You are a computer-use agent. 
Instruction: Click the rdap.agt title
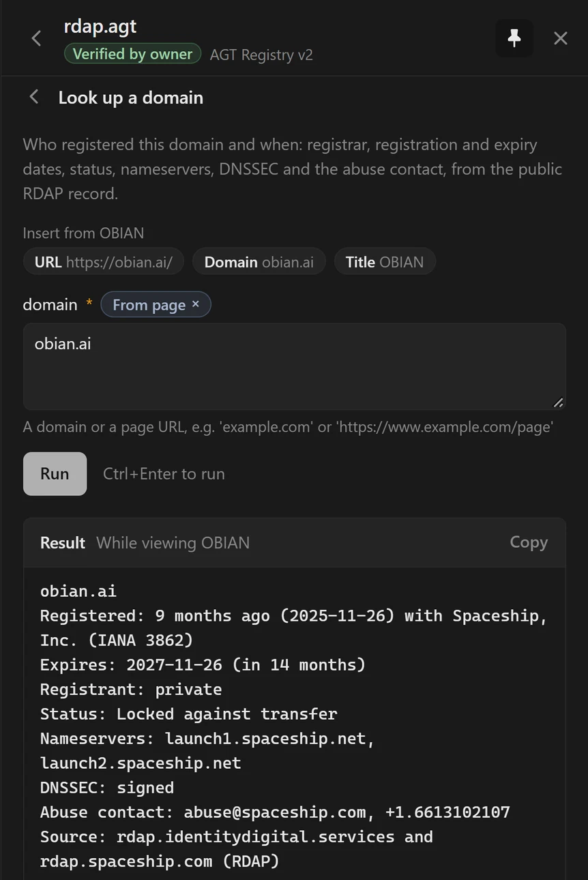pyautogui.click(x=100, y=27)
